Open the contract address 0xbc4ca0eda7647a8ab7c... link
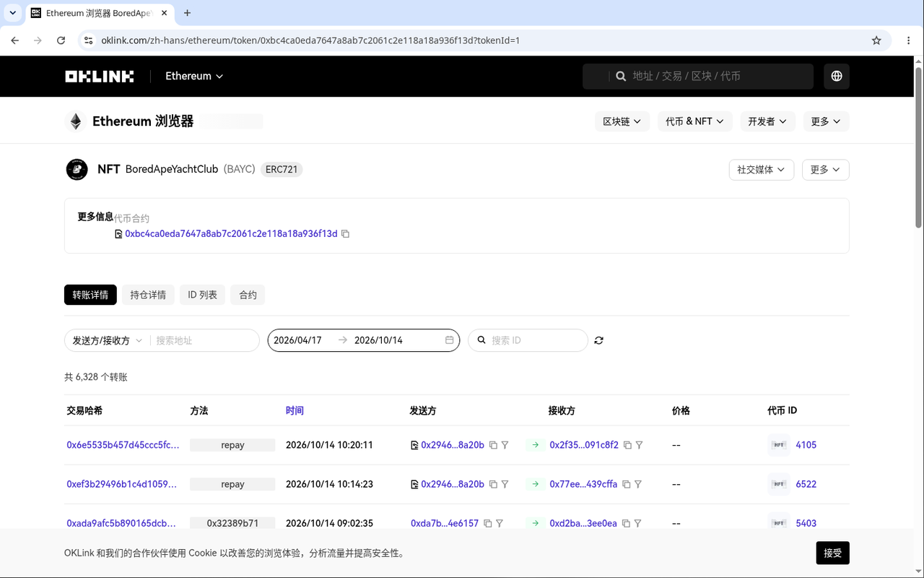The width and height of the screenshot is (924, 578). point(231,234)
